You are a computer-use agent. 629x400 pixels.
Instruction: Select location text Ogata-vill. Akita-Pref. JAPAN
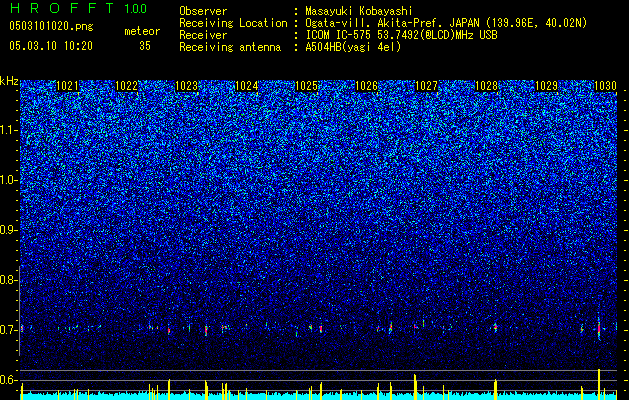pyautogui.click(x=391, y=23)
